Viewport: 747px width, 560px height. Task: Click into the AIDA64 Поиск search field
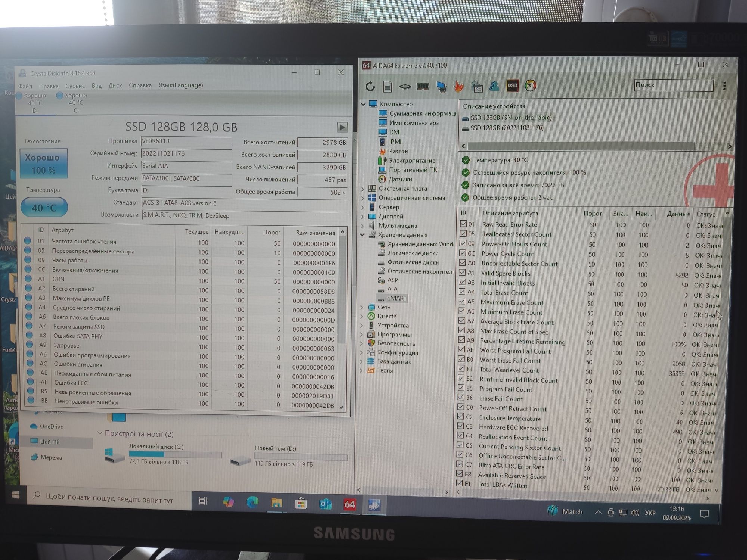[x=673, y=85]
